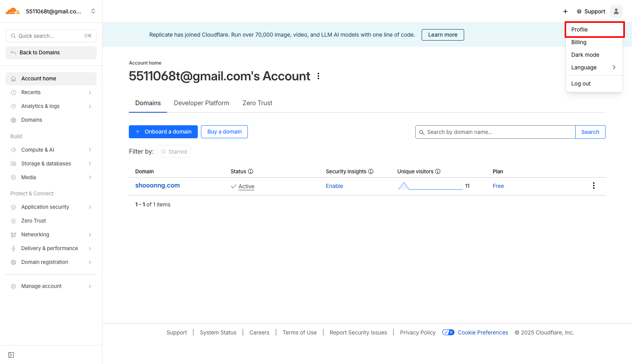Choose Log out from user menu
Viewport: 632px width, 364px height.
pos(594,84)
